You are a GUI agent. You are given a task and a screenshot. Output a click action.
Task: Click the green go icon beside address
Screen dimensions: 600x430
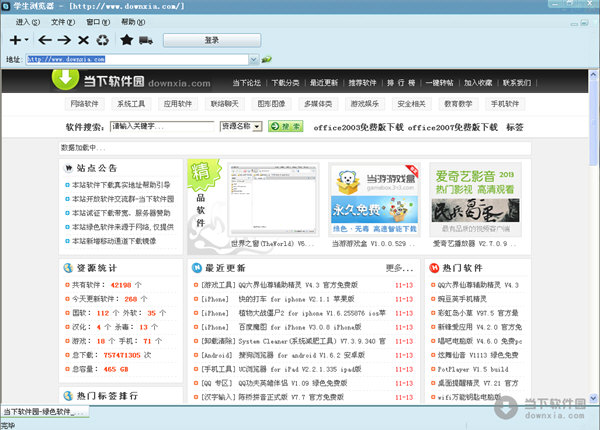click(x=266, y=59)
